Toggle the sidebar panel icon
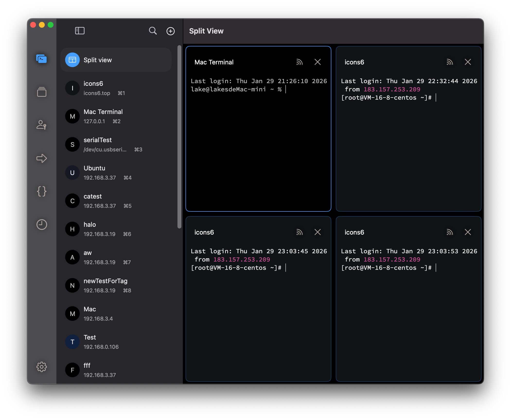 point(80,31)
